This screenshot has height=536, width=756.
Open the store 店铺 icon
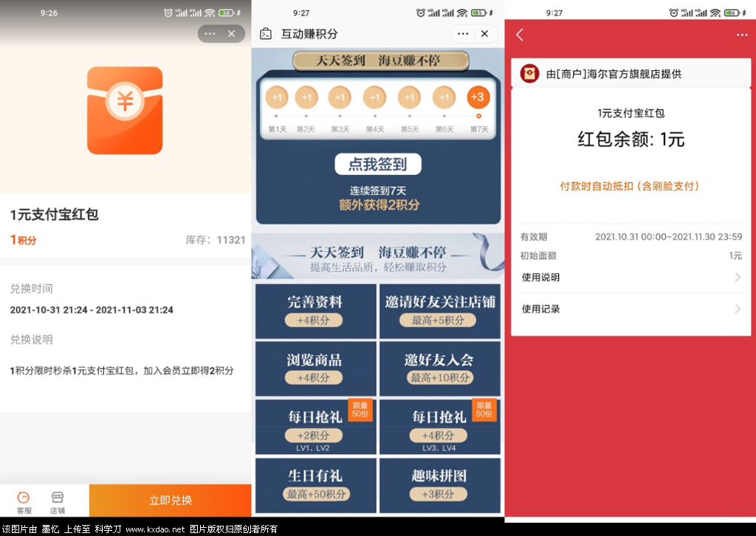click(x=58, y=502)
